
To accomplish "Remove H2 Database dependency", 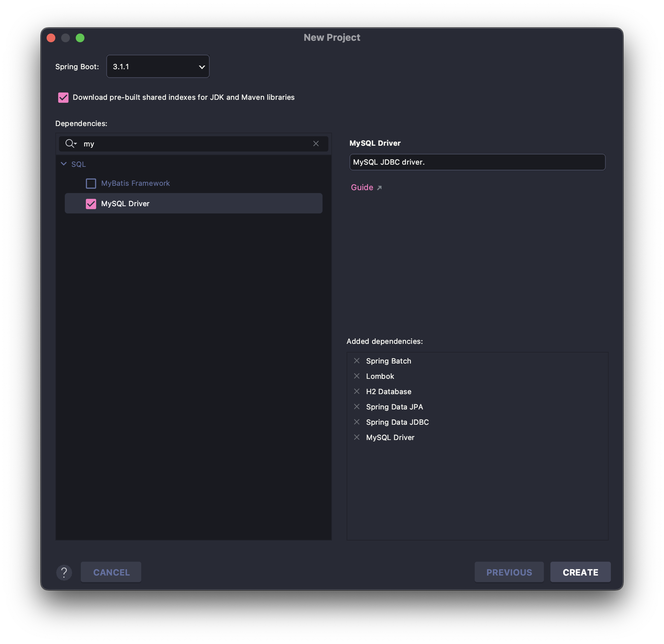I will click(357, 391).
